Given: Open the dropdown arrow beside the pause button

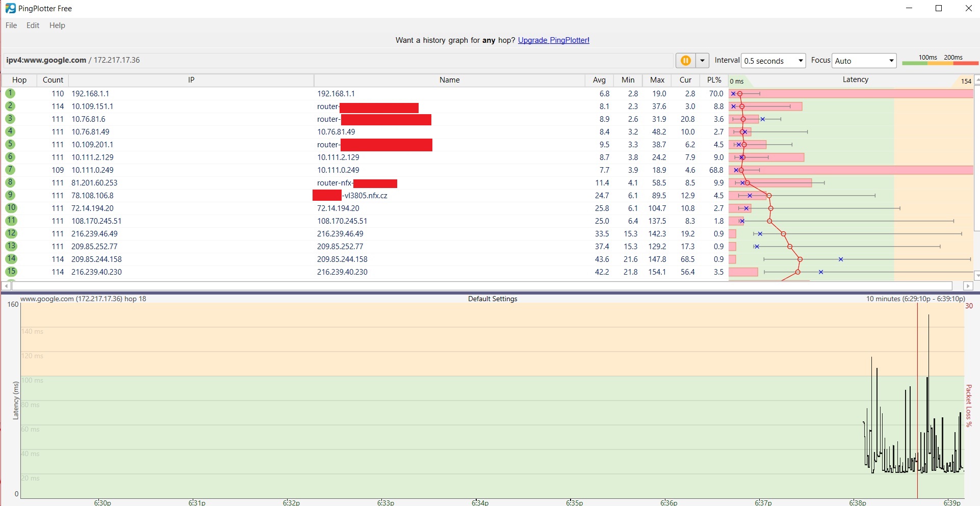Looking at the screenshot, I should click(x=702, y=61).
